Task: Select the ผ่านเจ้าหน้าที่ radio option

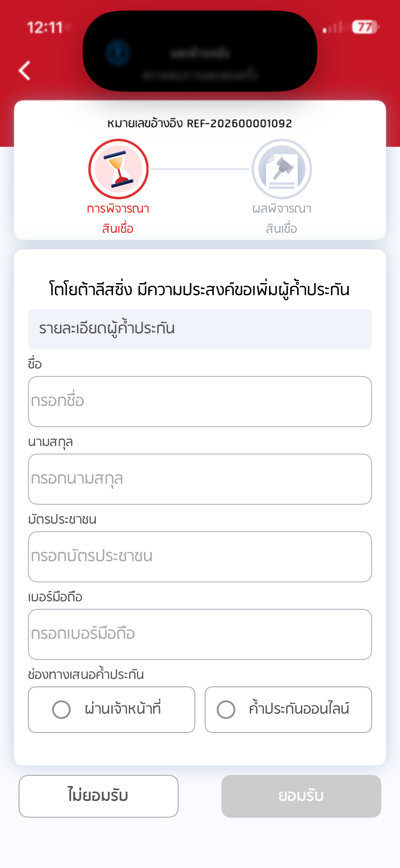Action: [x=62, y=709]
